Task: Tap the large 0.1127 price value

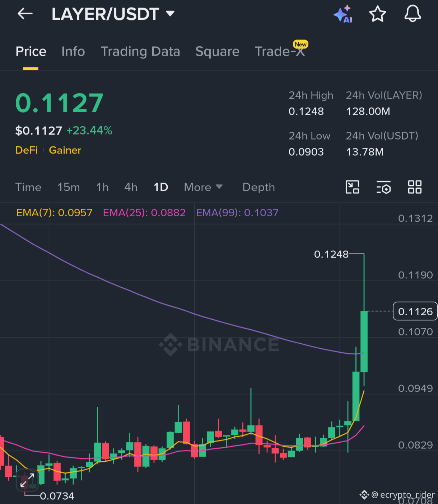Action: point(59,103)
